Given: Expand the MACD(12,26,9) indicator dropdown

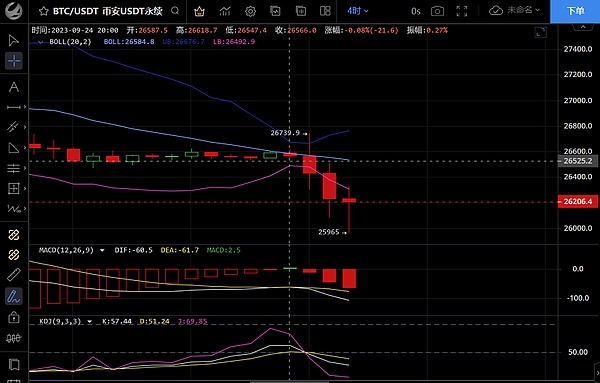Looking at the screenshot, I should 102,250.
